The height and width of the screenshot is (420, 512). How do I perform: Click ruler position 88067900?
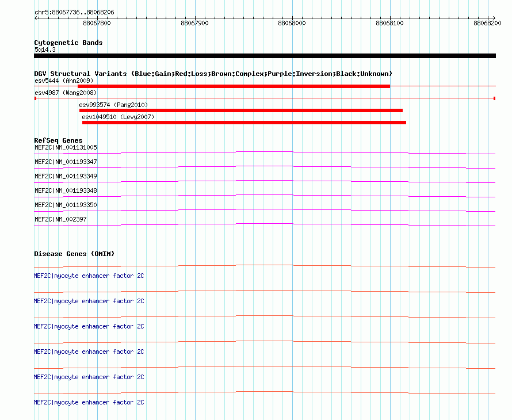coord(194,23)
